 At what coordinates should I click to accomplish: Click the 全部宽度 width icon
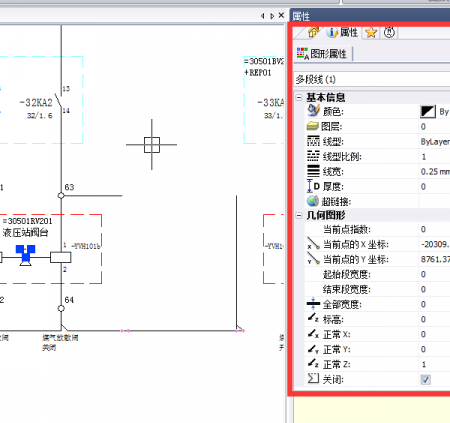(x=313, y=304)
